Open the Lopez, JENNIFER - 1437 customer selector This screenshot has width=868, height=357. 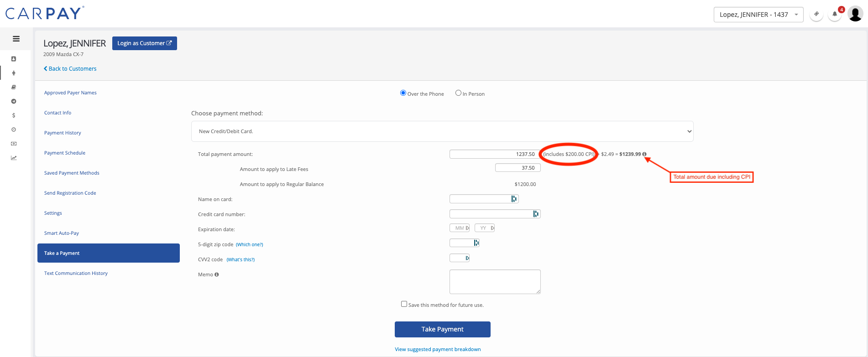tap(758, 15)
